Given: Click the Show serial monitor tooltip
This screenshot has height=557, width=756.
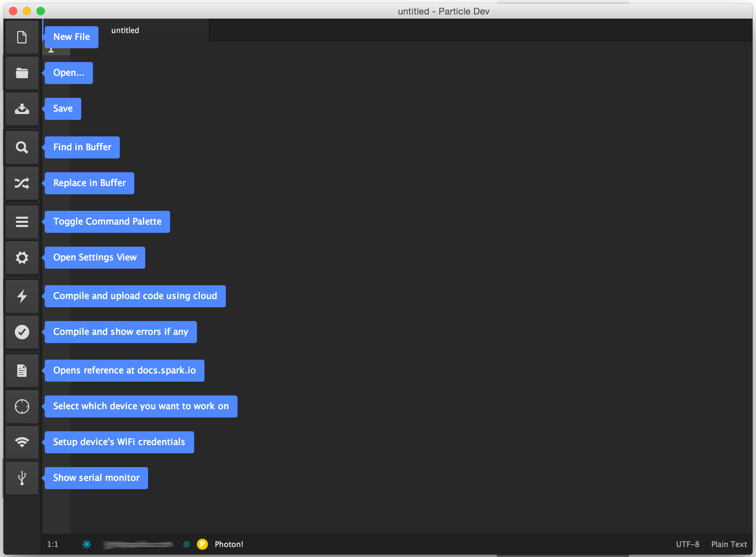Looking at the screenshot, I should point(96,478).
